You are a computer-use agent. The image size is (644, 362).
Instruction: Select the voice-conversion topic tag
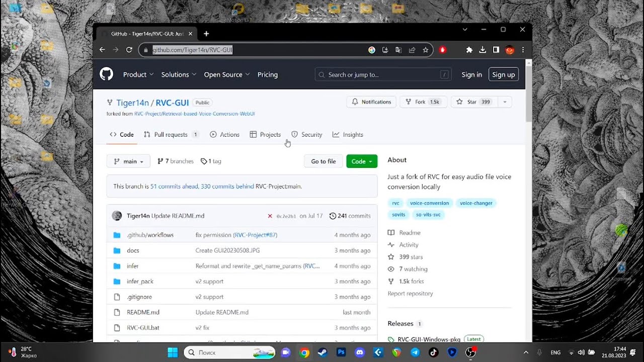(429, 203)
